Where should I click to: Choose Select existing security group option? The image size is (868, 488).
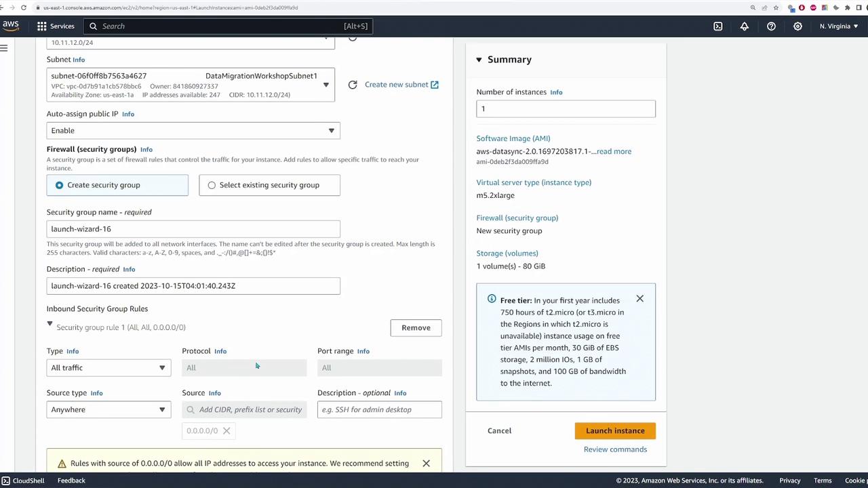(269, 185)
